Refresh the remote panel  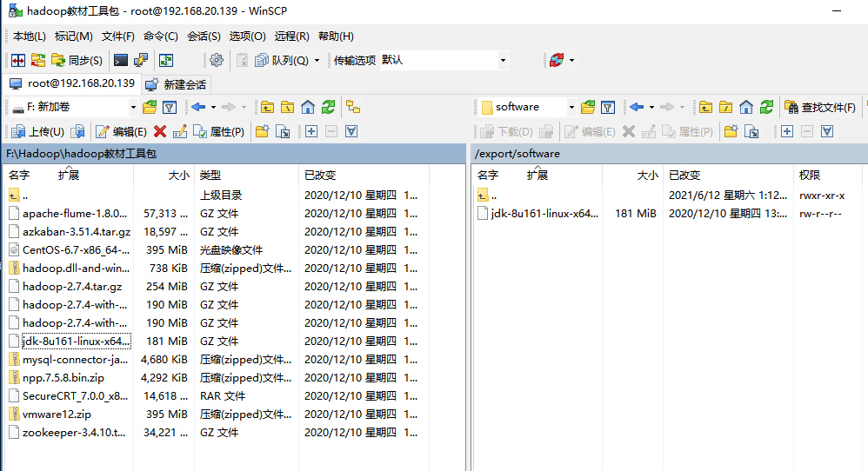767,107
